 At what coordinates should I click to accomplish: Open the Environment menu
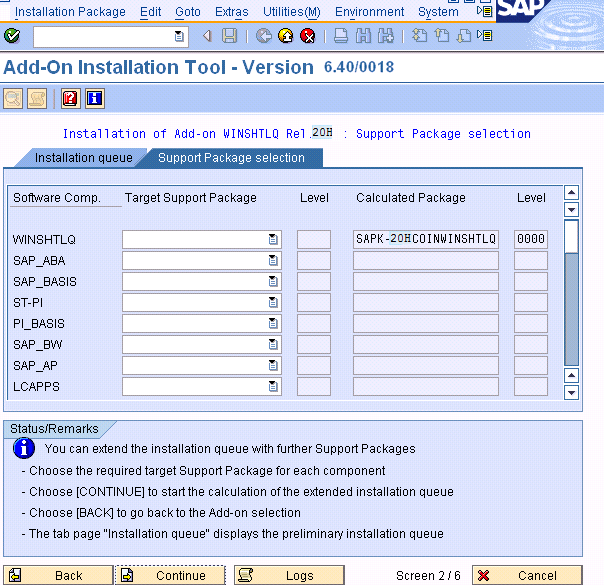point(369,12)
